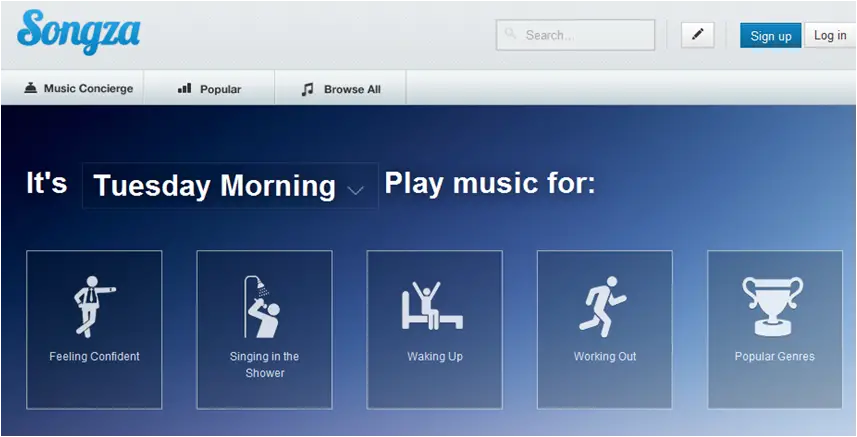Screen dimensions: 857x437
Task: Click the confident man icon
Action: (94, 306)
